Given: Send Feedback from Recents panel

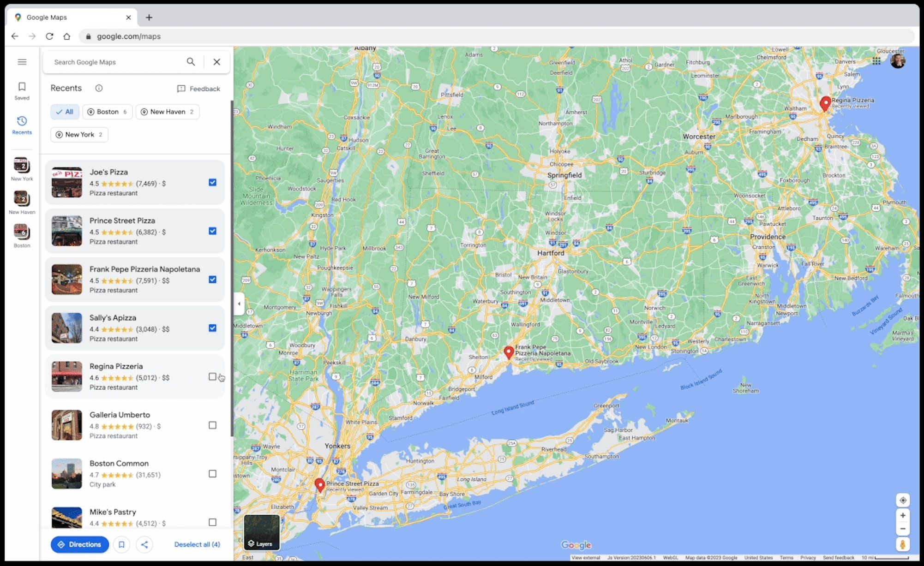Looking at the screenshot, I should [199, 89].
